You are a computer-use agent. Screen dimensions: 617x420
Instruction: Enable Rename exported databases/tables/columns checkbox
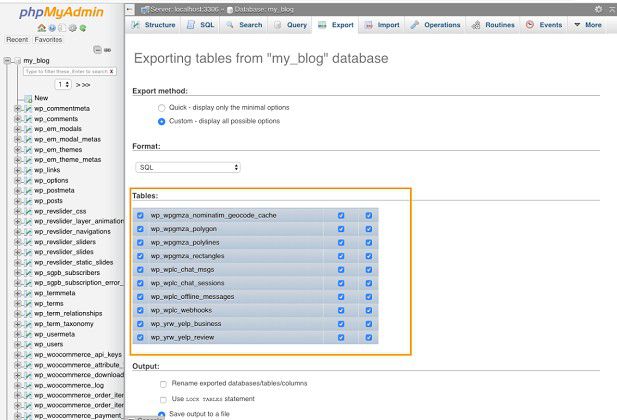tap(163, 384)
